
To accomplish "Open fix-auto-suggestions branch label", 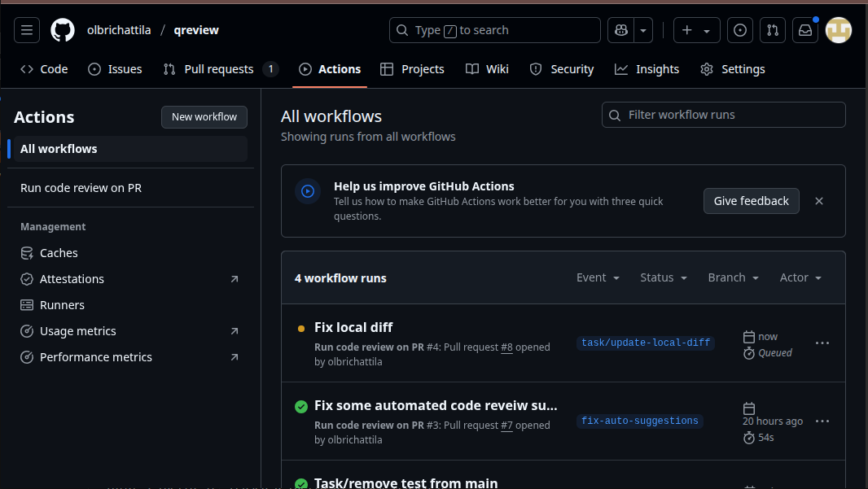I will click(639, 421).
